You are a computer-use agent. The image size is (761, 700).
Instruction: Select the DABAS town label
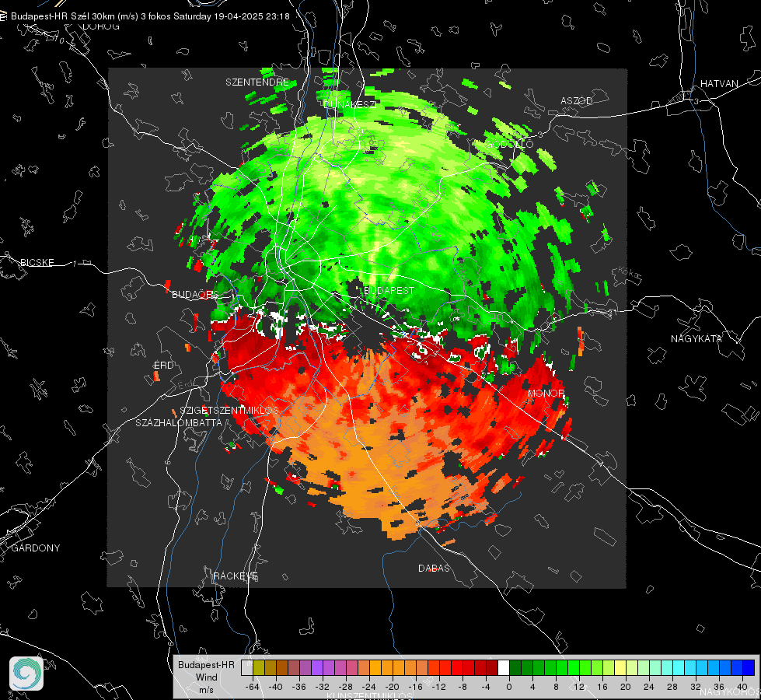[x=434, y=568]
